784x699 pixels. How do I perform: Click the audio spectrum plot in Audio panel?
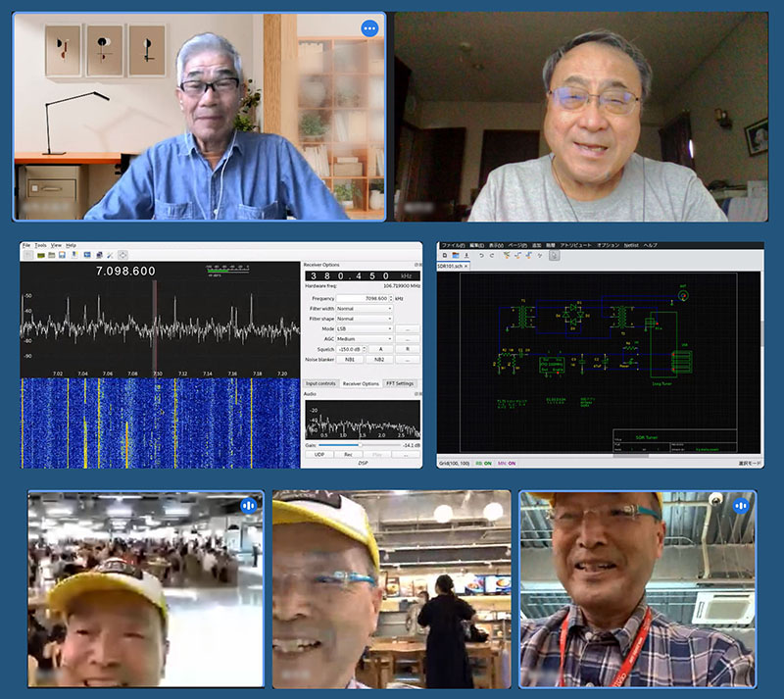click(363, 420)
